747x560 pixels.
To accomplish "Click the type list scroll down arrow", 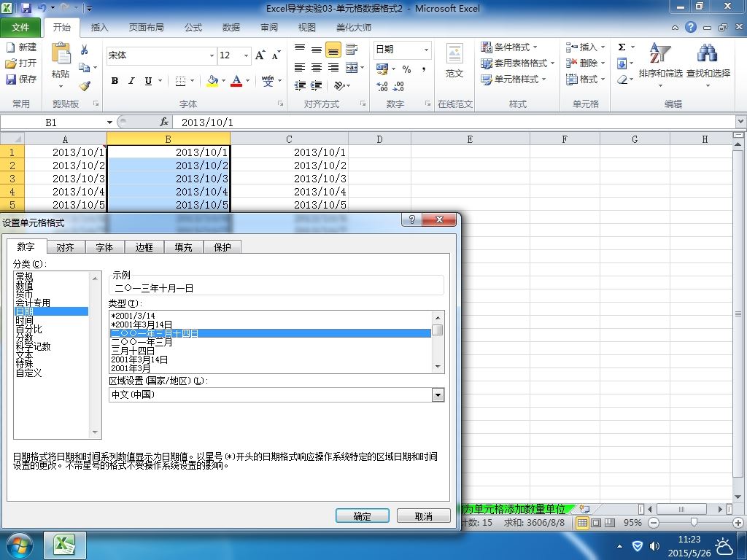I will tap(438, 367).
